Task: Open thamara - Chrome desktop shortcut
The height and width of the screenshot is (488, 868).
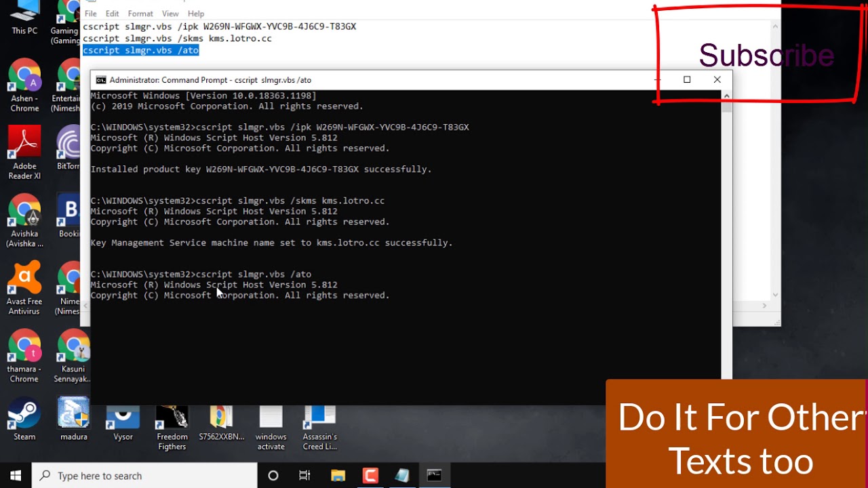Action: tap(24, 357)
